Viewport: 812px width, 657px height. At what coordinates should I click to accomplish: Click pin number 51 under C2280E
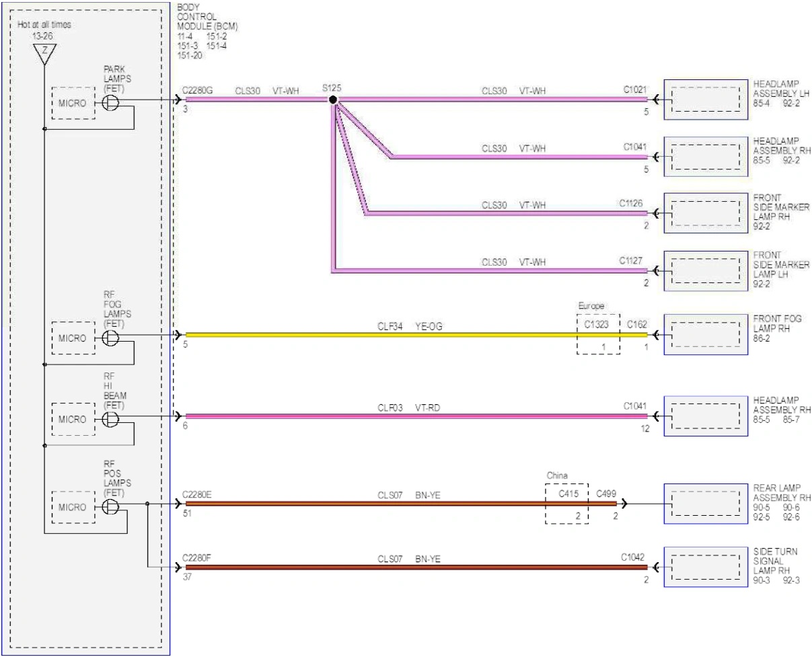click(187, 513)
